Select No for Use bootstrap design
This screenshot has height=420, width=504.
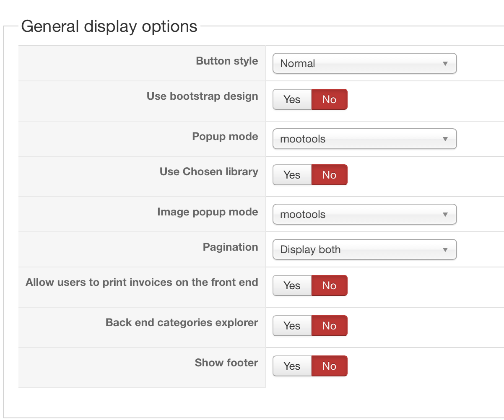coord(329,99)
